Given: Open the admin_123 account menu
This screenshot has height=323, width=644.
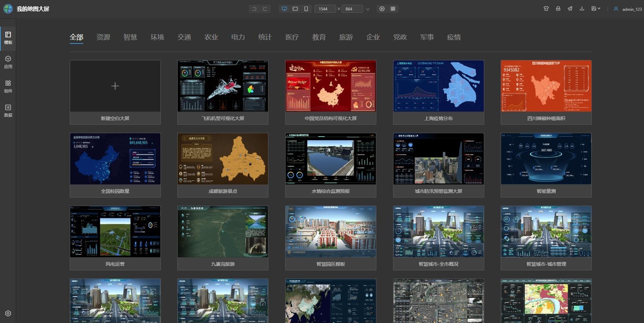Looking at the screenshot, I should tap(632, 9).
